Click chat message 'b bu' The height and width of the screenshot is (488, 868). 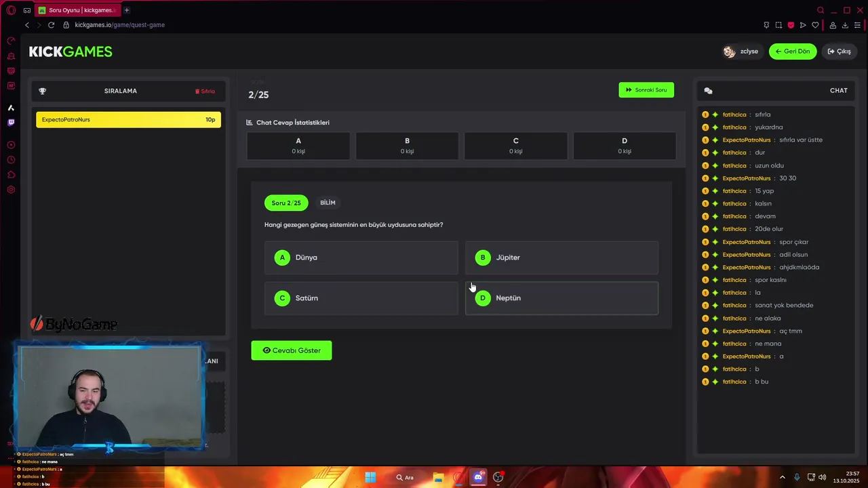click(762, 382)
